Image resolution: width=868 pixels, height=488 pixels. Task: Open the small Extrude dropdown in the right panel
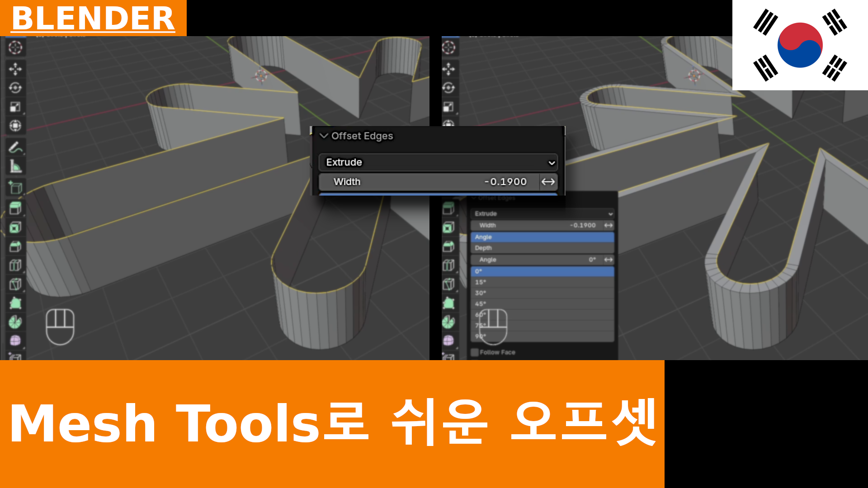click(x=542, y=214)
